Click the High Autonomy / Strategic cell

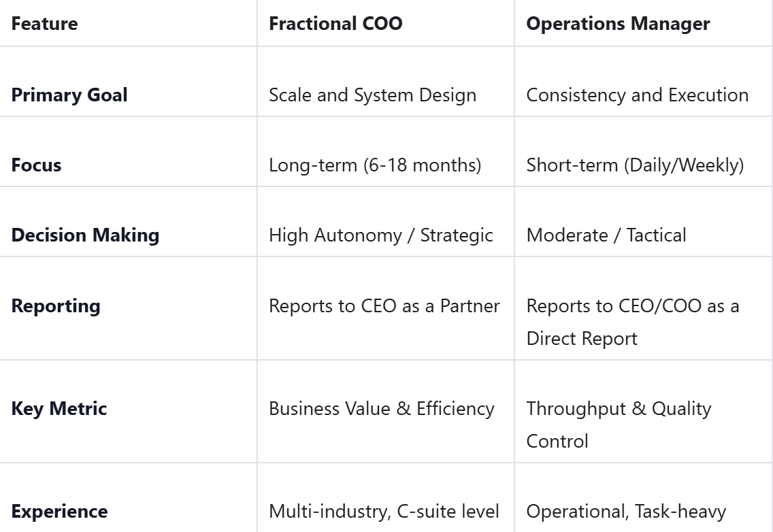(x=381, y=235)
